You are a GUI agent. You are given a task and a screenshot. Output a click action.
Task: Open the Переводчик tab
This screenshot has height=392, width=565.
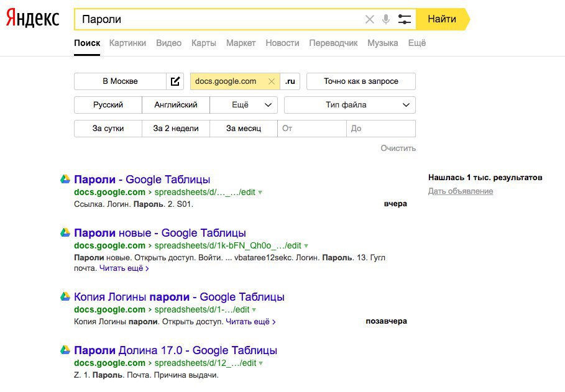333,43
